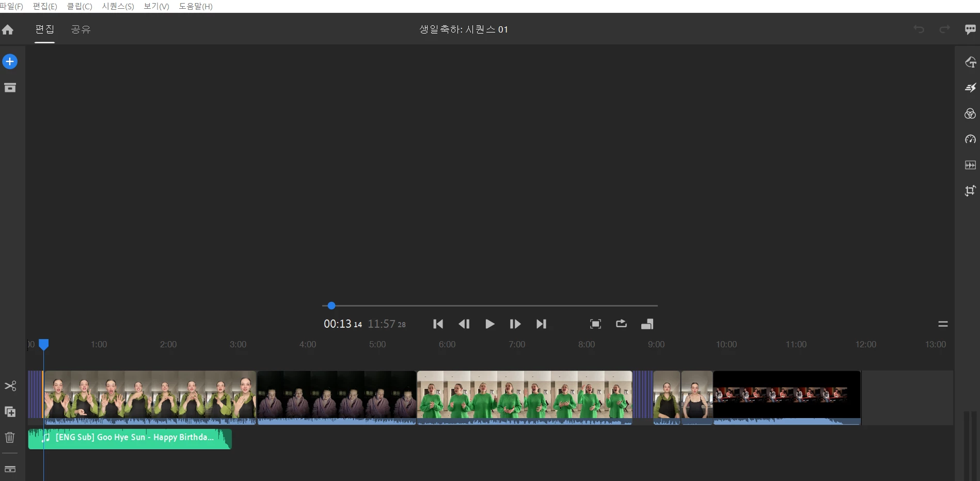
Task: Open the Transform crop panel icon
Action: [x=970, y=191]
